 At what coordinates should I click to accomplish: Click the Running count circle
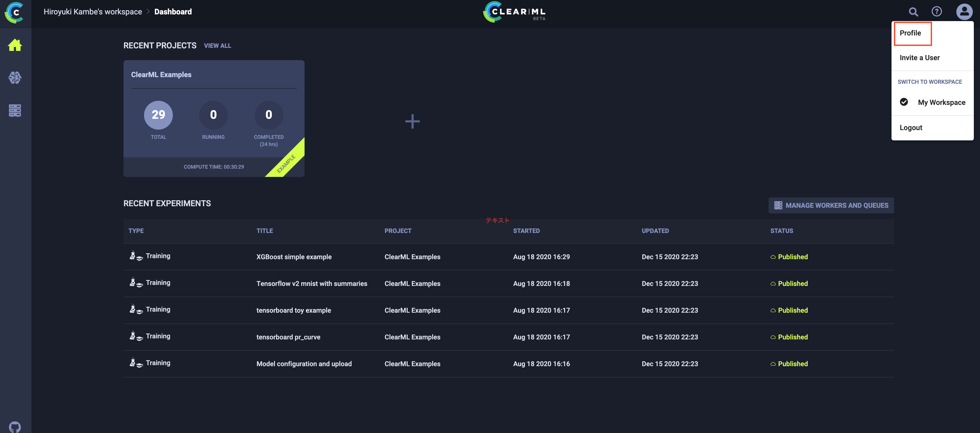[213, 115]
